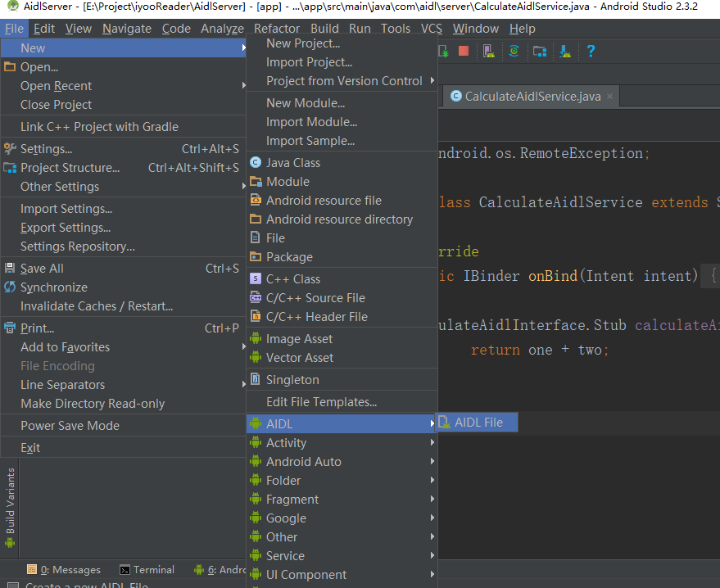The width and height of the screenshot is (720, 588).
Task: Choose Invalidate Caches / Restart...
Action: (123, 305)
